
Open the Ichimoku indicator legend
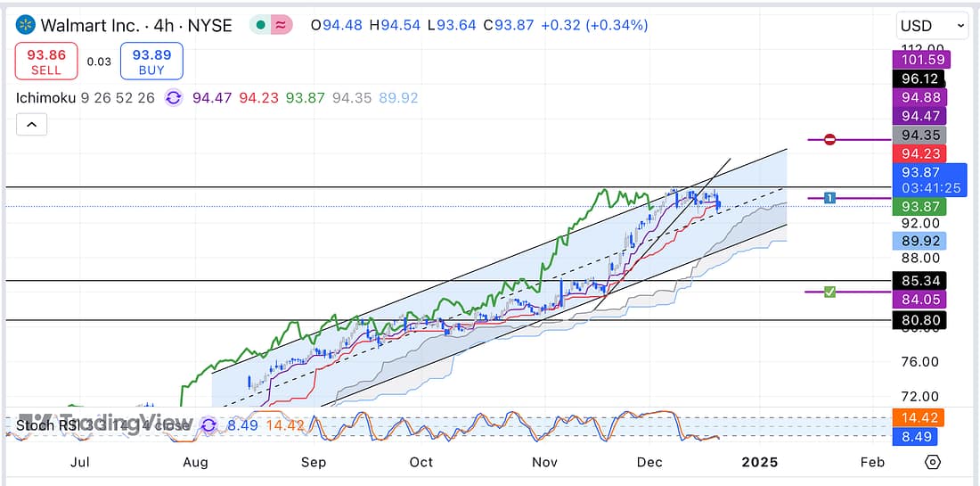click(x=45, y=98)
